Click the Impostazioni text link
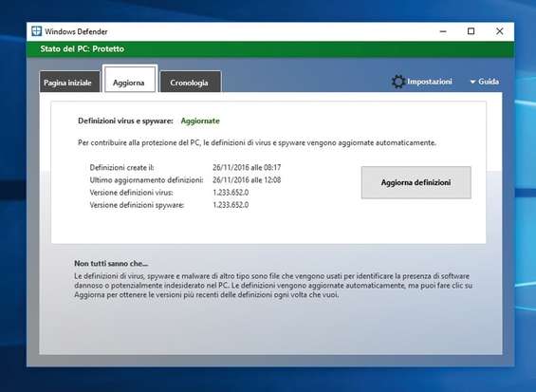The width and height of the screenshot is (536, 392). tap(430, 82)
